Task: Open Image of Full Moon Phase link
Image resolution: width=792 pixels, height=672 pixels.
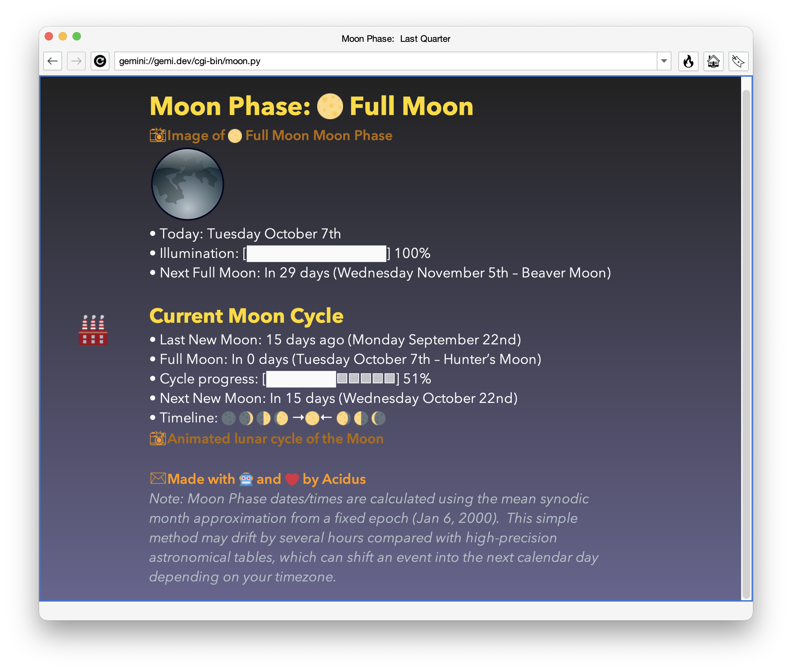Action: point(280,136)
